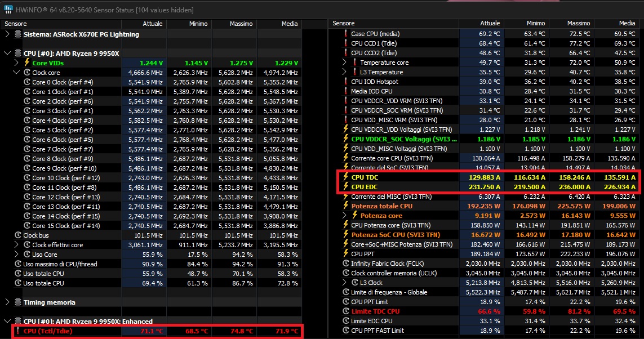644x339 pixels.
Task: Click the 1.244 V Core VIDs current value
Action: click(151, 63)
